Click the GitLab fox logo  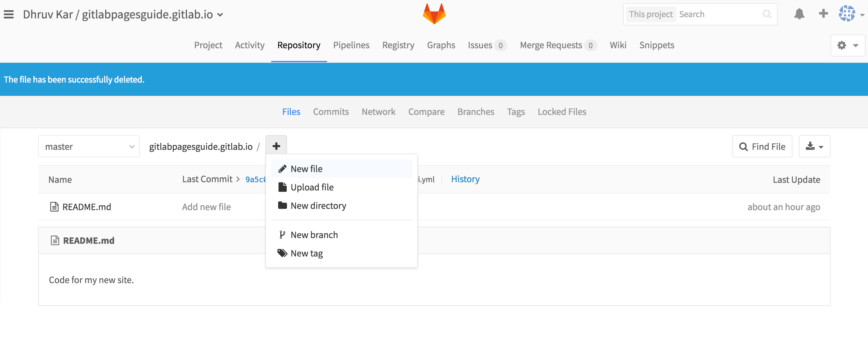434,14
